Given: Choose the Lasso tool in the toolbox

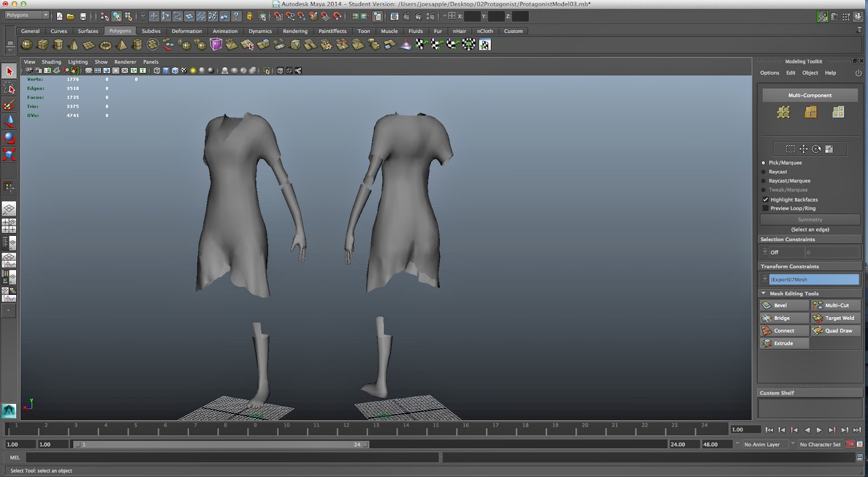Looking at the screenshot, I should click(x=9, y=88).
